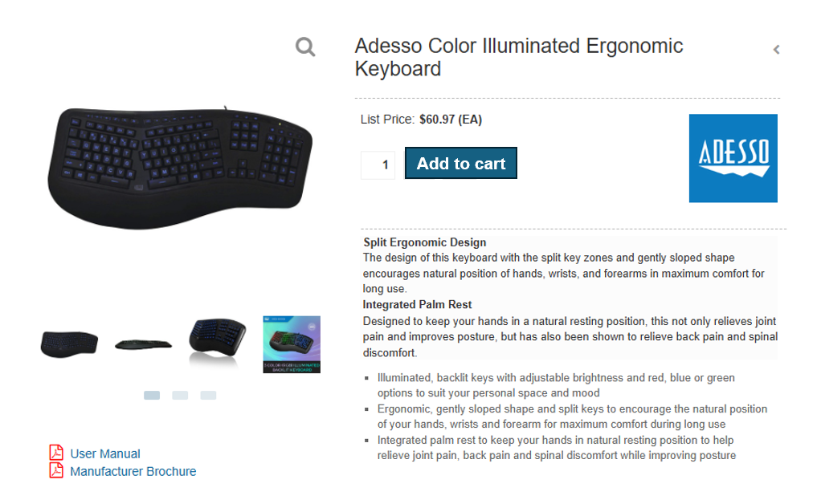Select the second thumbnail, side profile view
Screen dimensions: 817x504
click(143, 343)
